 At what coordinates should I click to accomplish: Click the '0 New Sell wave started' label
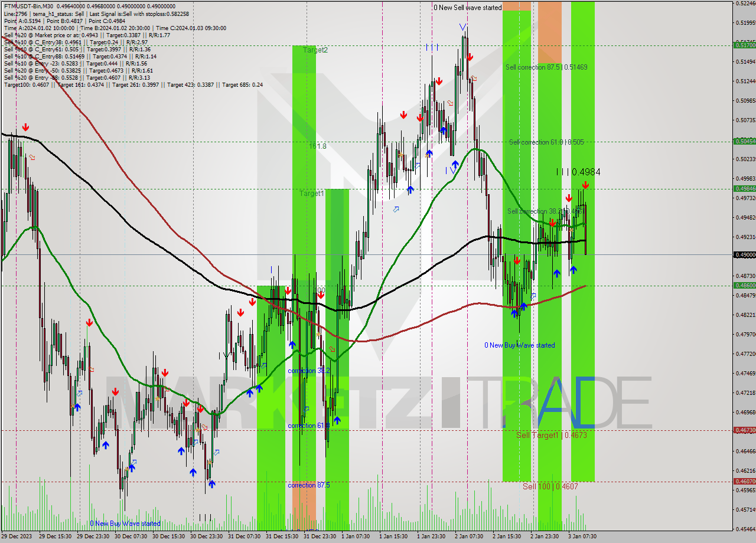coord(468,8)
